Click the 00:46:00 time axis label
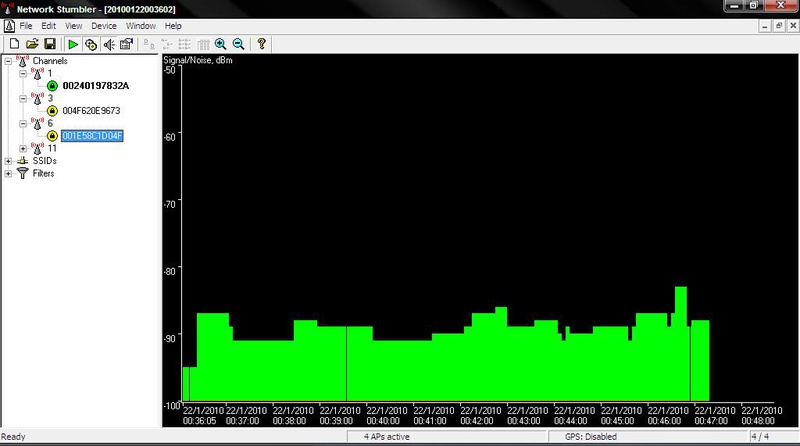 [664, 421]
